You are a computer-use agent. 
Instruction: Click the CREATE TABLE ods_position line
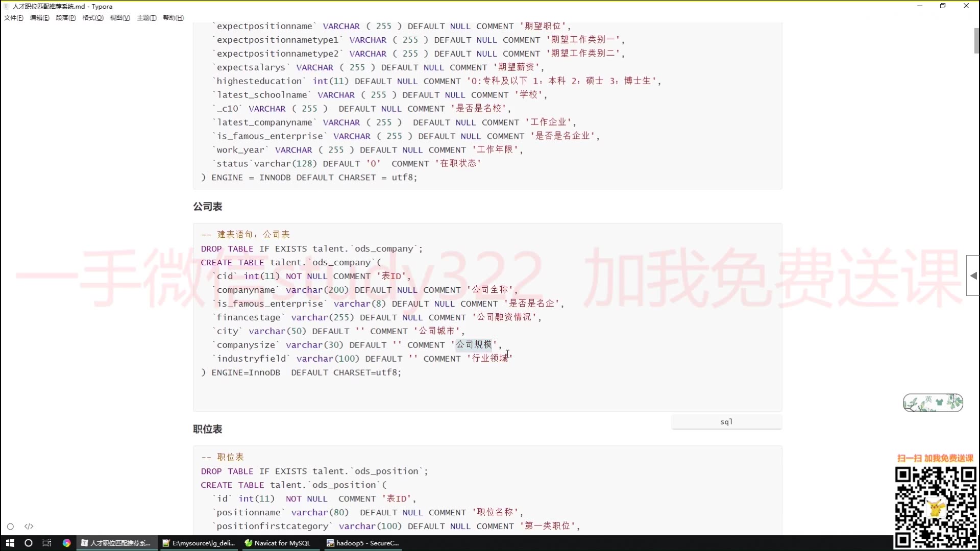[x=294, y=485]
